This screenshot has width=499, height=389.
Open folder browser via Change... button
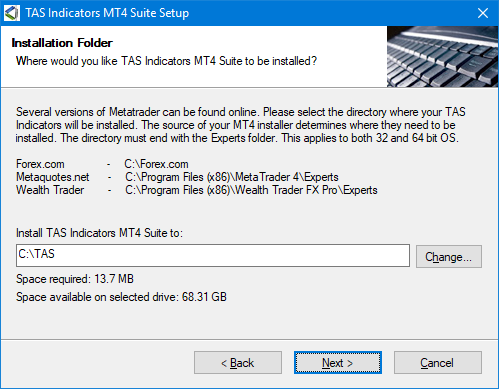449,256
